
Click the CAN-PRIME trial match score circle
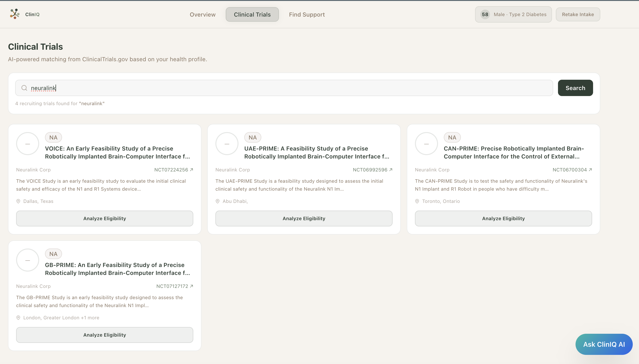click(x=426, y=144)
